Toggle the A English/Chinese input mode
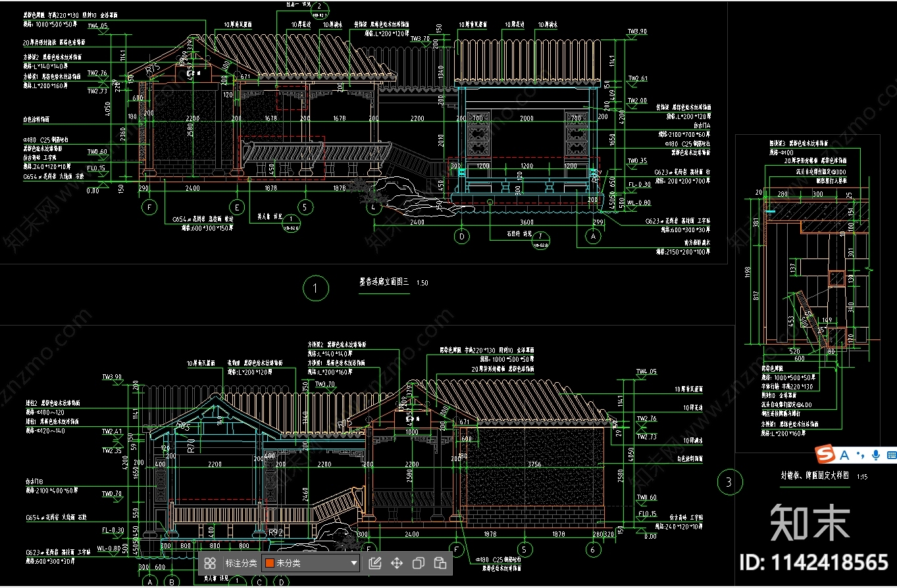 (x=845, y=454)
